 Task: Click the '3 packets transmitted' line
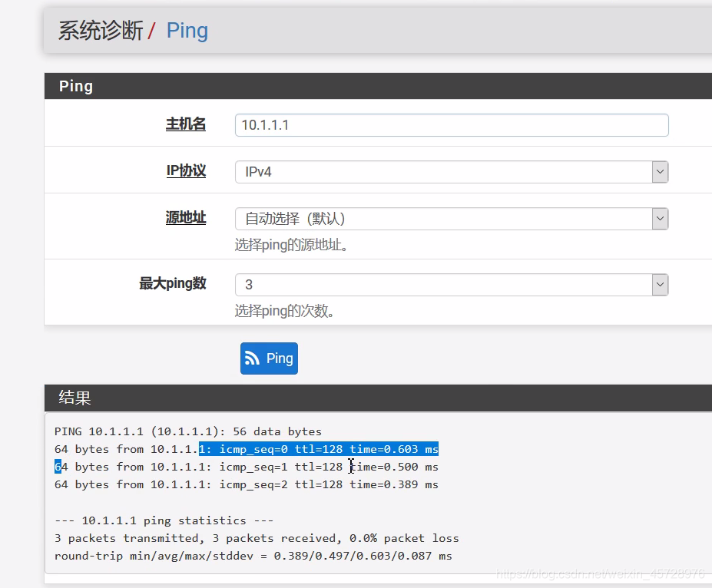(x=257, y=538)
